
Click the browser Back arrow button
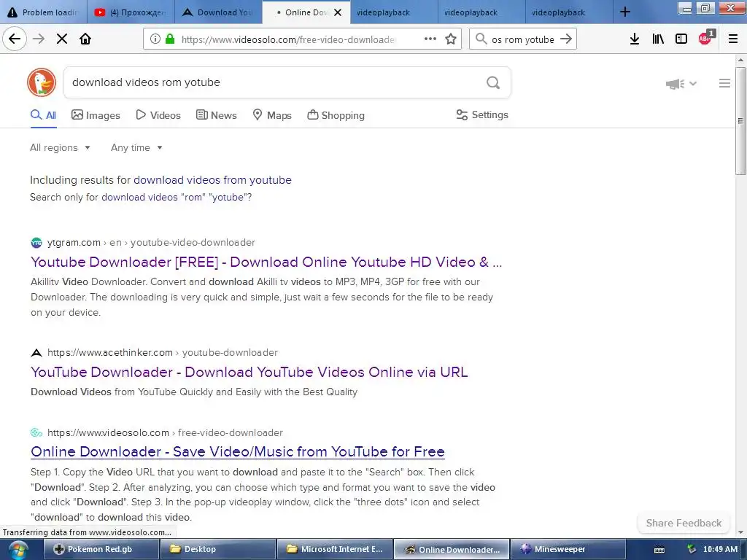(x=15, y=39)
